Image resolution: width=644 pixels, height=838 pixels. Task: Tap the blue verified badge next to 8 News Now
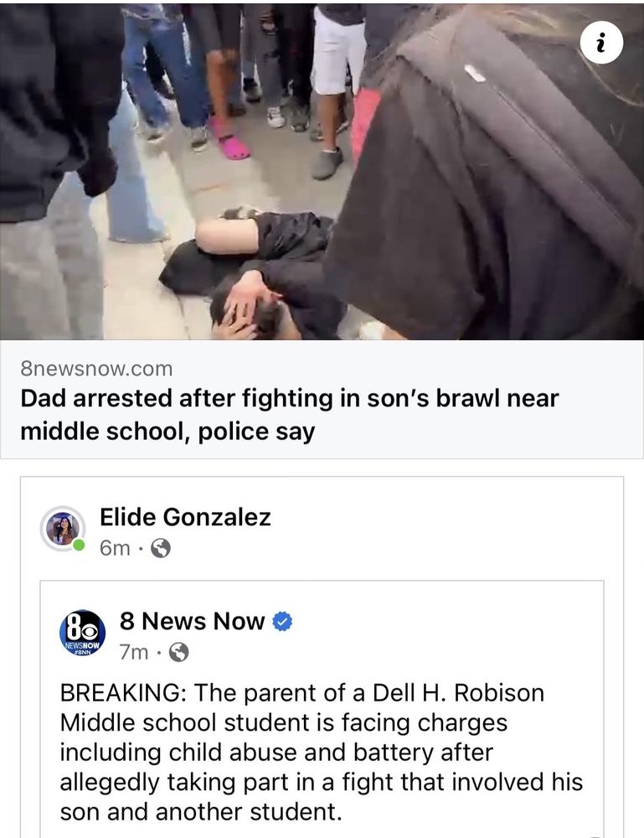[x=282, y=622]
